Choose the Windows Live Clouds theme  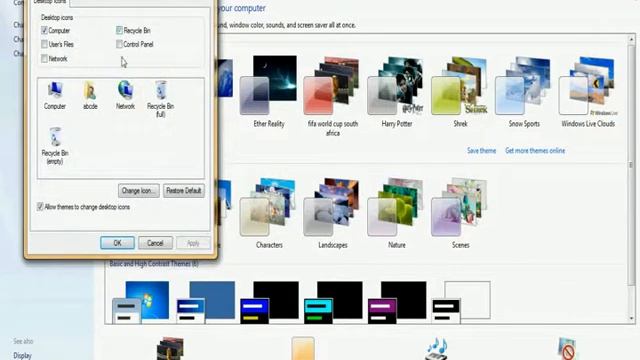(588, 91)
